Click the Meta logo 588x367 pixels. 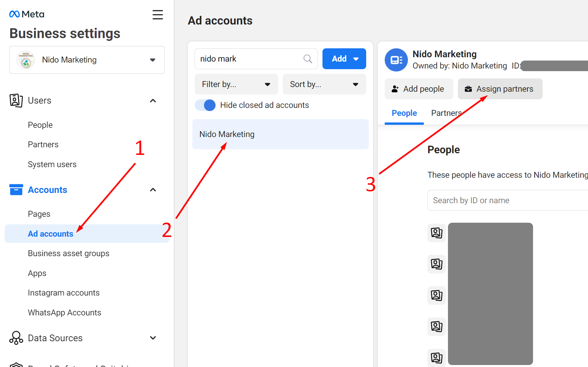27,14
